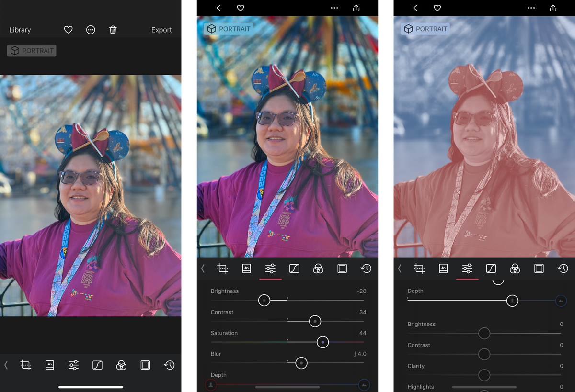
Task: Tap the Export button
Action: (x=161, y=30)
